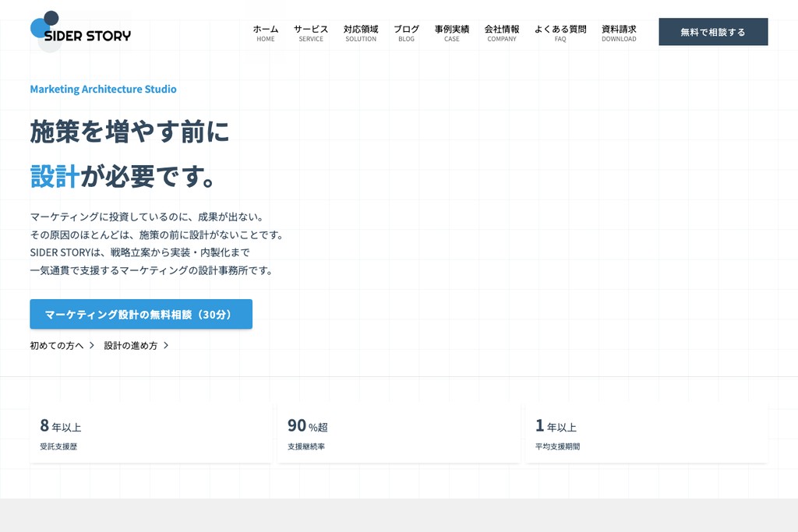Click the SIDER STORY logo
The width and height of the screenshot is (798, 532).
coord(80,31)
